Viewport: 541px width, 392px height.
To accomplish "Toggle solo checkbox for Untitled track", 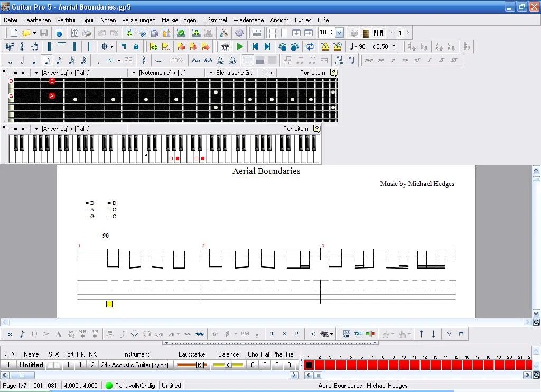I will click(50, 365).
